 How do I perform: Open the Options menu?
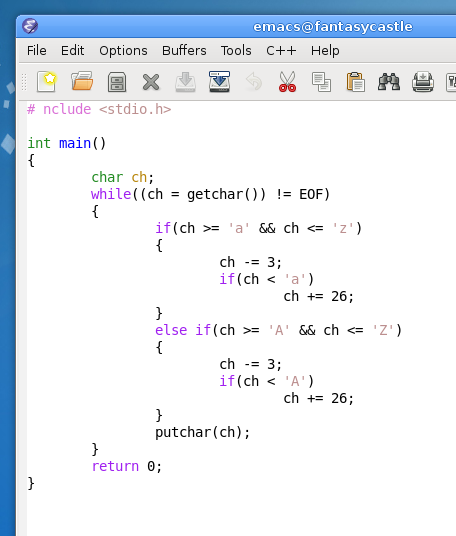click(x=123, y=51)
